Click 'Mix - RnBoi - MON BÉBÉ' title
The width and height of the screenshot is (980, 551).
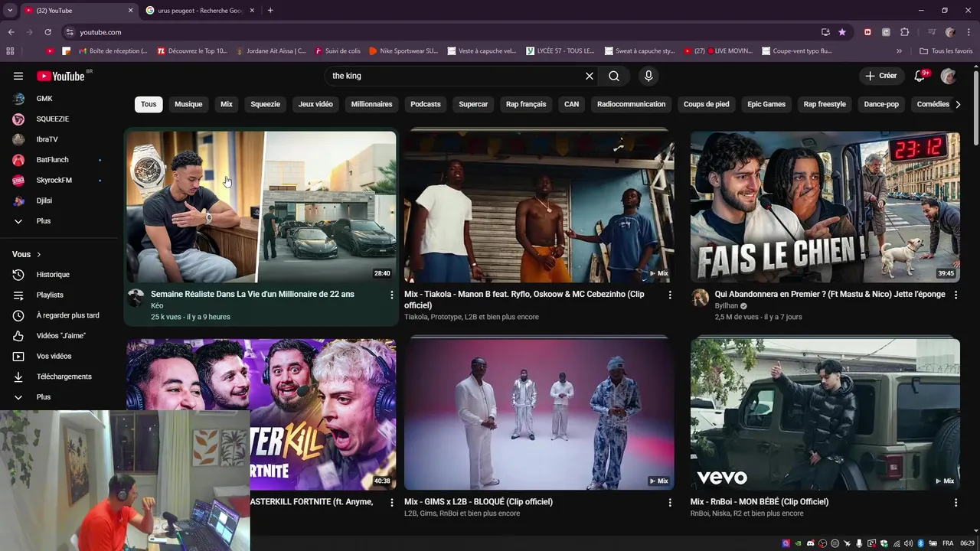[759, 502]
